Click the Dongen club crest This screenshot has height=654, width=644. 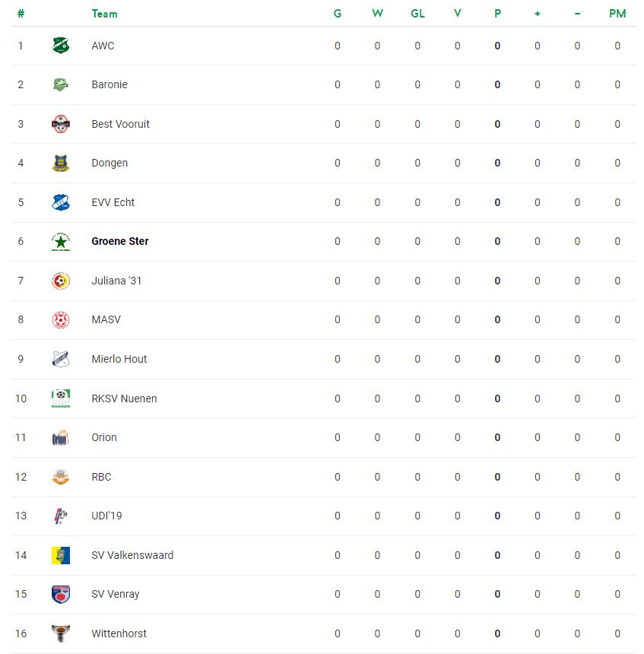(61, 163)
